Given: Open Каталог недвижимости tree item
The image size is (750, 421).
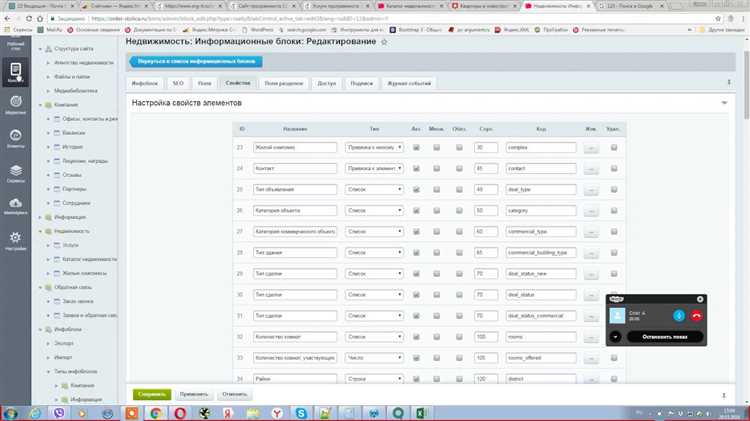Looking at the screenshot, I should pos(89,259).
